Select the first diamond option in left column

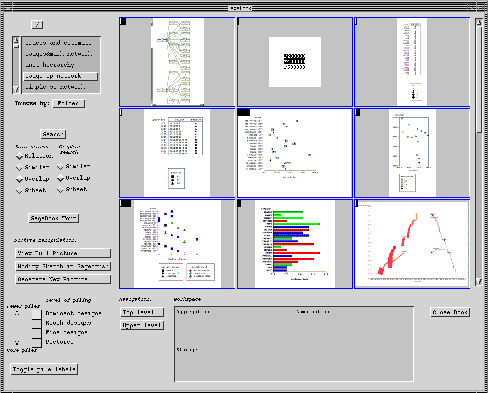click(19, 156)
